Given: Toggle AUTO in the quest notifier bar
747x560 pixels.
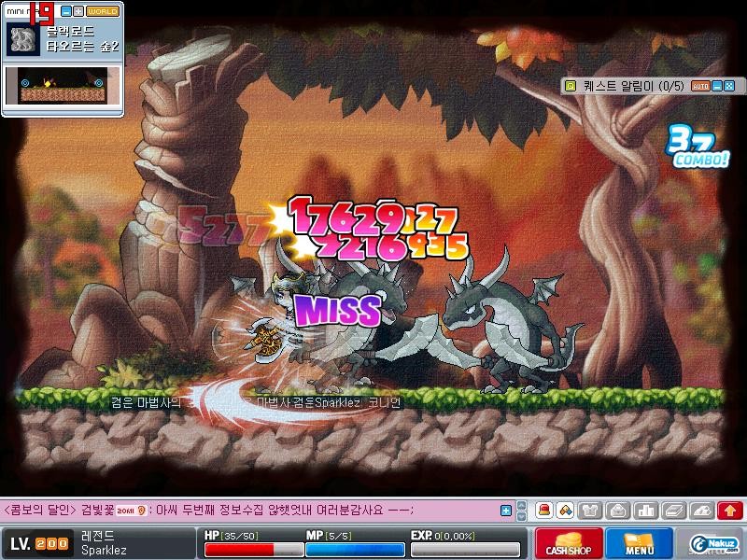Looking at the screenshot, I should (x=700, y=86).
